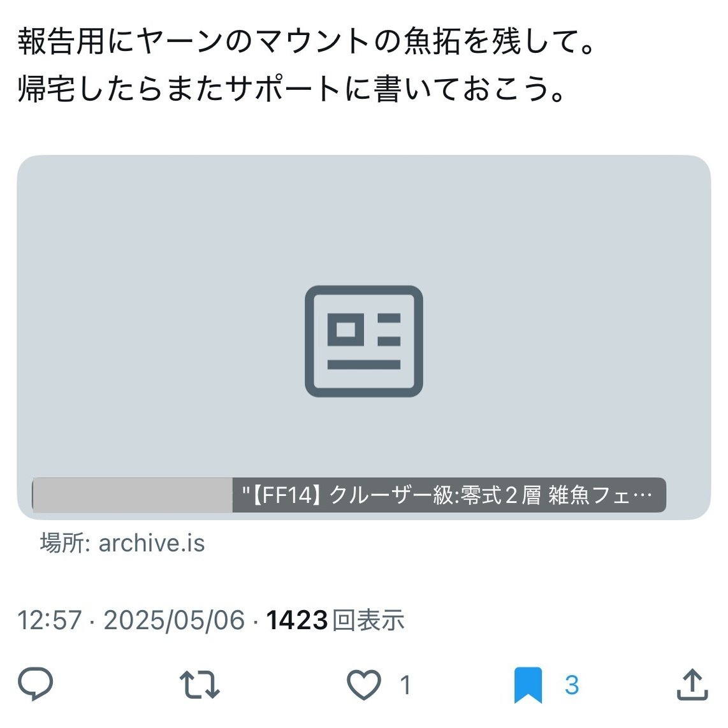Click the first line starting 報告用にヤーンの
This screenshot has height=728, width=728.
pos(307,41)
